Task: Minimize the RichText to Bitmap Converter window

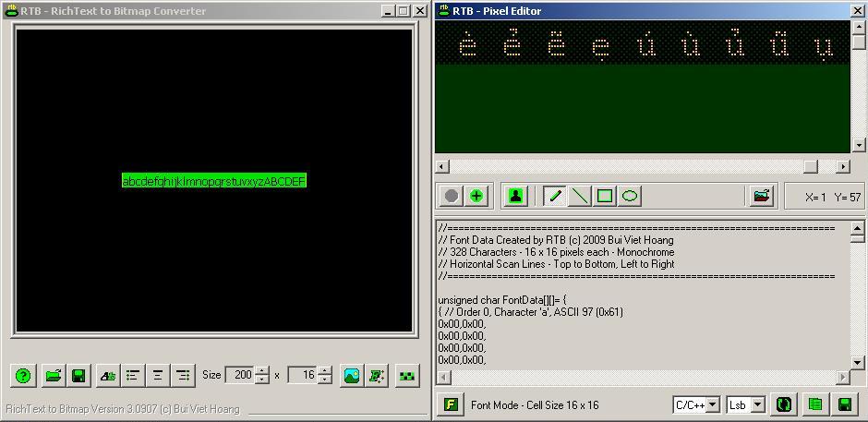Action: pos(389,10)
